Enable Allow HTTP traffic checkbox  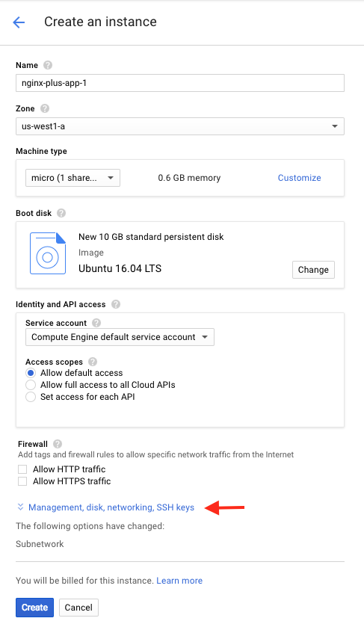click(x=22, y=469)
